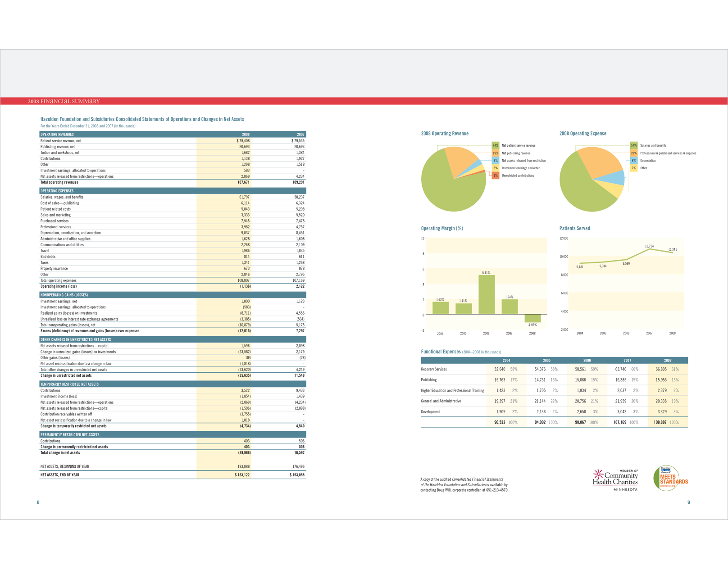The image size is (728, 569).
Task: Click the Bad debts row label
Action: [x=48, y=257]
